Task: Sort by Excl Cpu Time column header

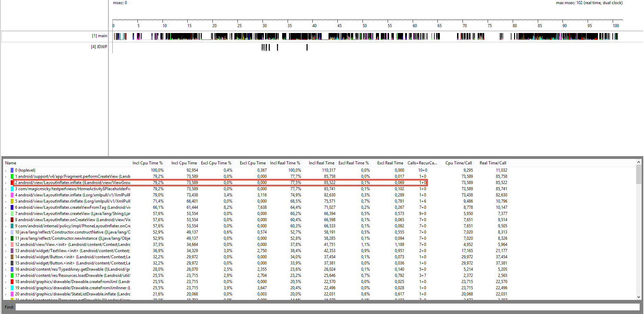Action: [x=253, y=163]
